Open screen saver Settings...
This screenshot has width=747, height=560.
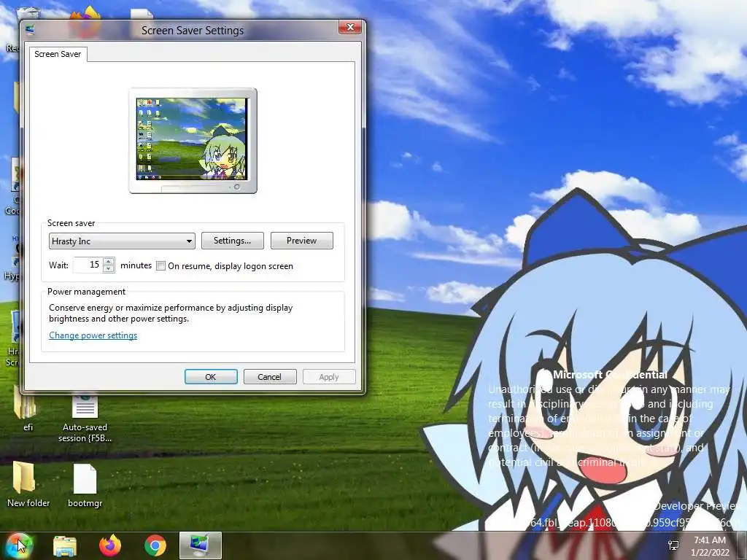tap(233, 241)
